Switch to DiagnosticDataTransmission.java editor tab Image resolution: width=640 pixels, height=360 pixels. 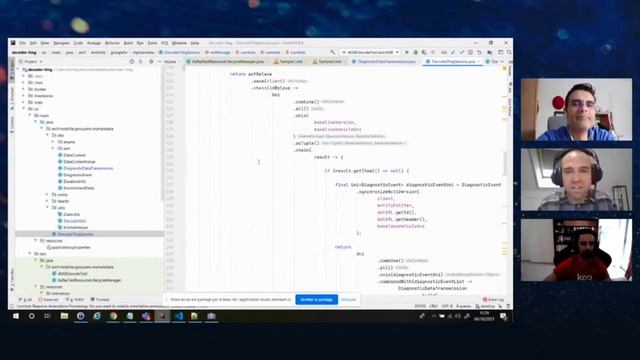click(x=385, y=62)
